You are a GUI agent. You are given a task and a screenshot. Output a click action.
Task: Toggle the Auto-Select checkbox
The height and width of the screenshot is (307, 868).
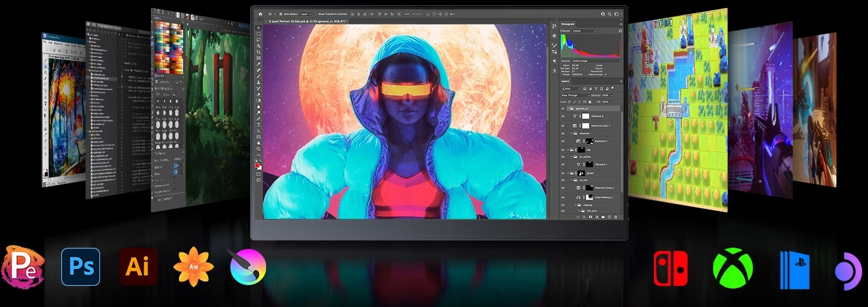(281, 14)
